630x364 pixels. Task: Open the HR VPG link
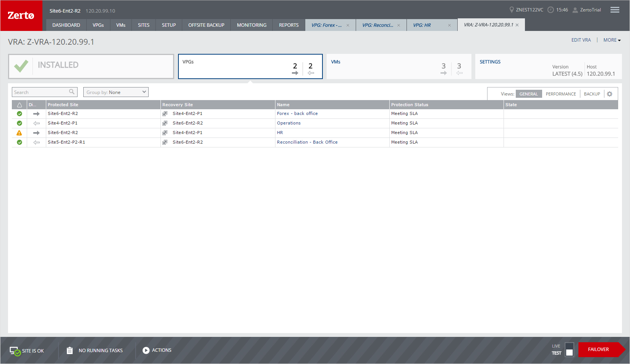tap(280, 133)
